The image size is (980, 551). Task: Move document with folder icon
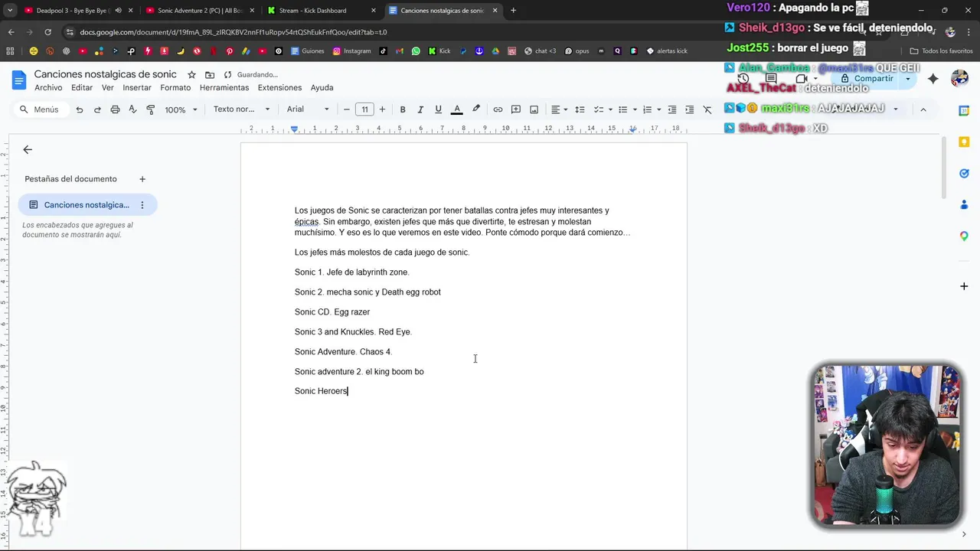pyautogui.click(x=210, y=74)
